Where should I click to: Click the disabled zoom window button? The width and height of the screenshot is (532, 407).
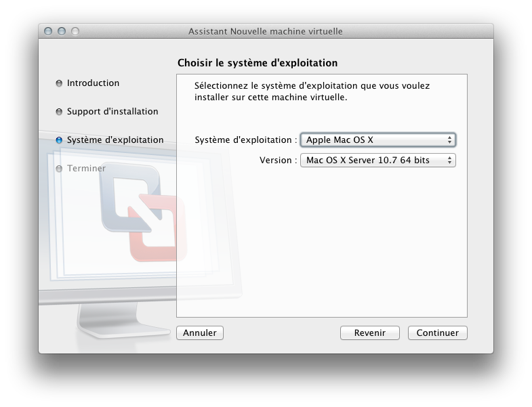75,31
